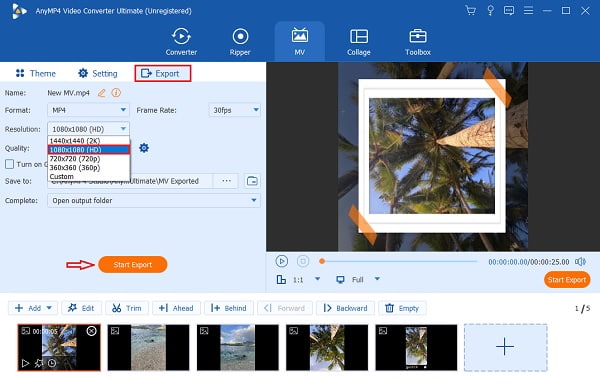The width and height of the screenshot is (600, 390).
Task: Open the Complete action dropdown
Action: [x=154, y=201]
